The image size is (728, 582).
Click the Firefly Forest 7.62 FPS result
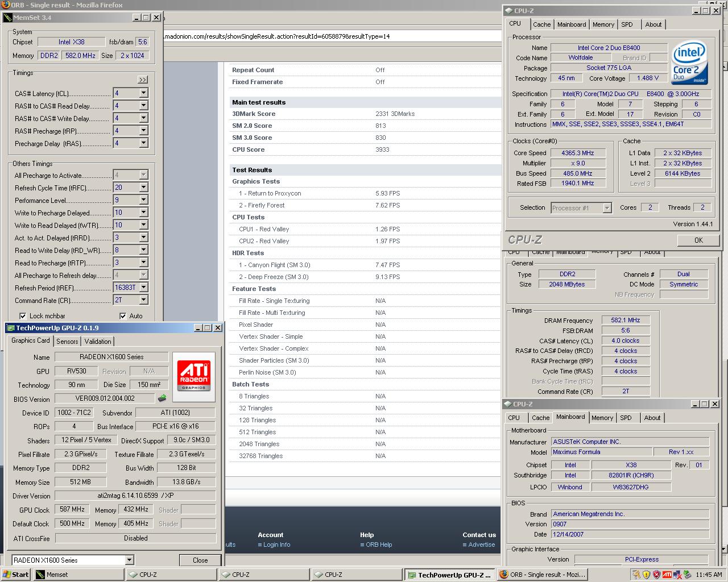point(387,206)
